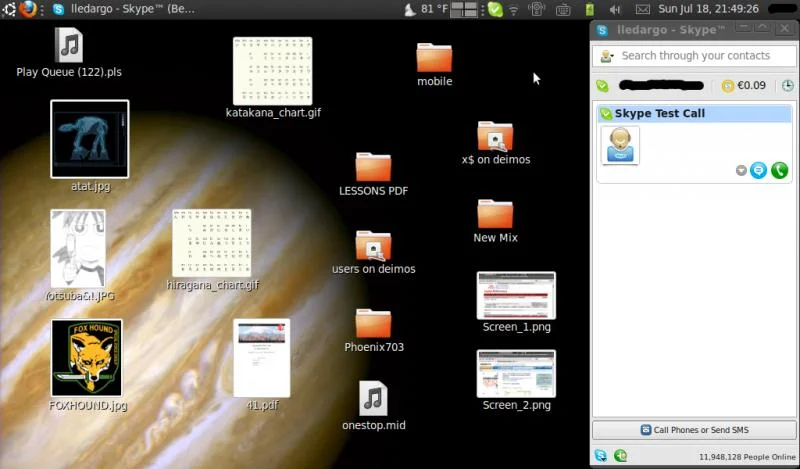Viewport: 800px width, 469px height.
Task: Click the Skype window title bar icon
Action: 603,30
